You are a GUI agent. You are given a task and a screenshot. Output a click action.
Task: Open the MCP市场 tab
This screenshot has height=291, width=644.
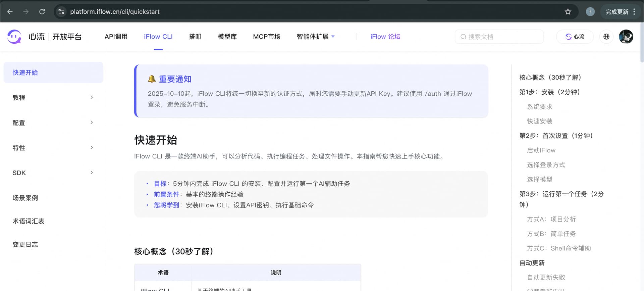[x=267, y=37]
